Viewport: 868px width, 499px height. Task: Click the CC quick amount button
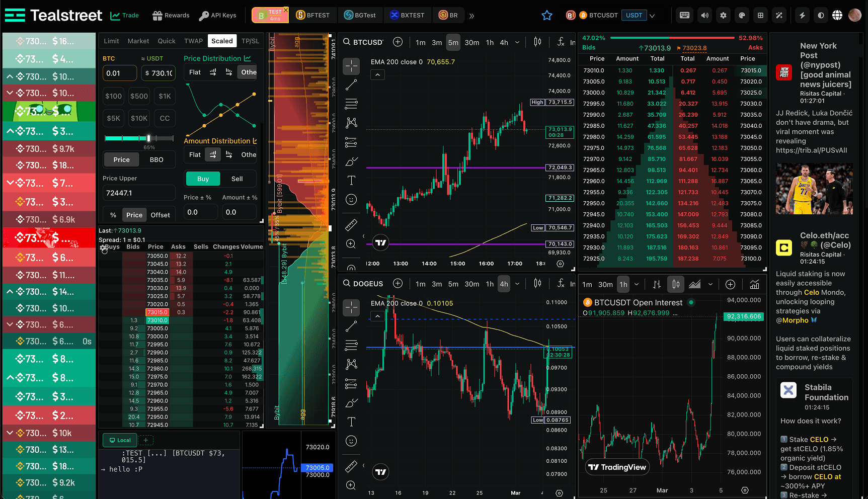tap(165, 118)
